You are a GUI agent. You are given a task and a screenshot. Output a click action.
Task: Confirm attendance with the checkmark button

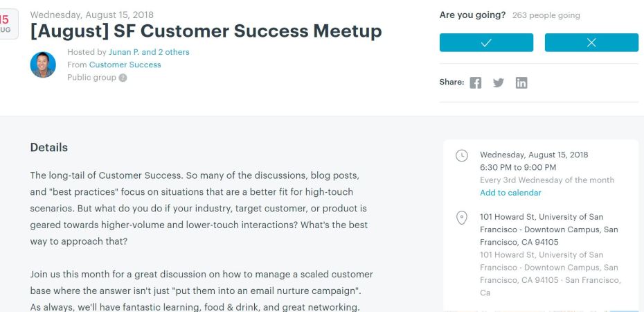pos(486,42)
